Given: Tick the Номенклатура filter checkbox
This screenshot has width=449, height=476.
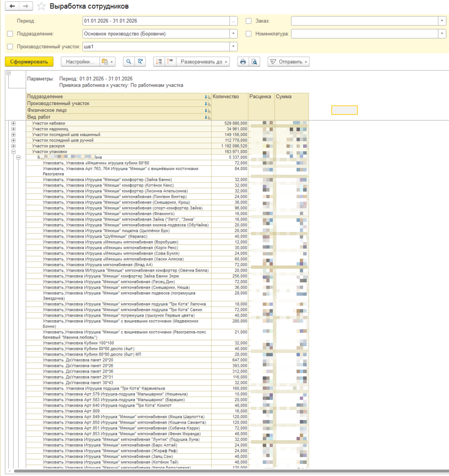Looking at the screenshot, I should point(249,34).
